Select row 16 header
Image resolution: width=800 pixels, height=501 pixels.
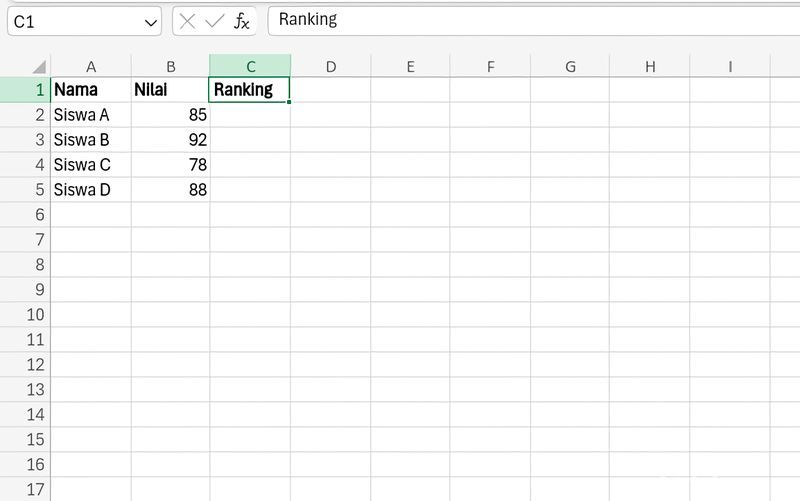[25, 465]
